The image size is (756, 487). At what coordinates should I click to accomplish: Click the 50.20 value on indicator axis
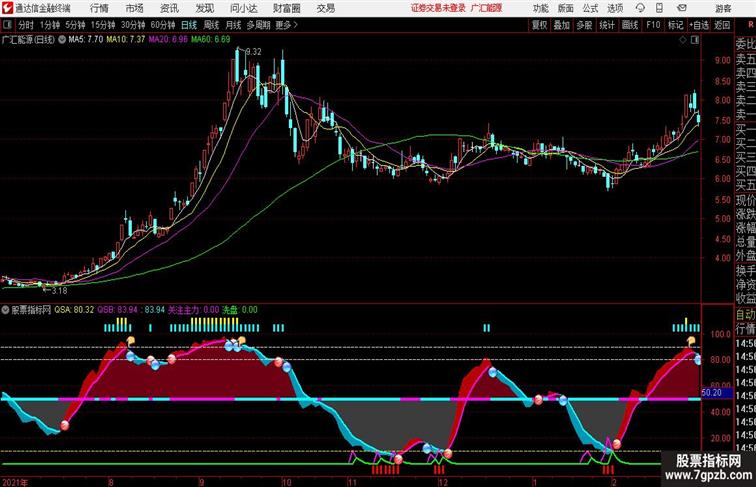coord(712,393)
